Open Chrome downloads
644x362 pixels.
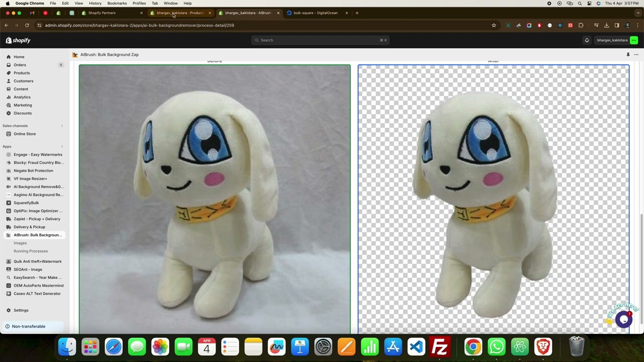click(606, 25)
